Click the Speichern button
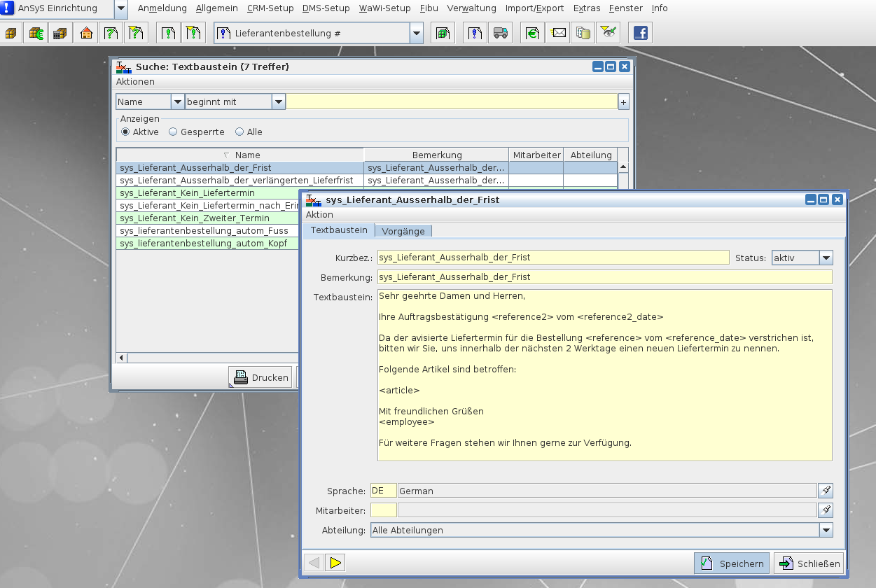This screenshot has height=588, width=876. pyautogui.click(x=732, y=563)
